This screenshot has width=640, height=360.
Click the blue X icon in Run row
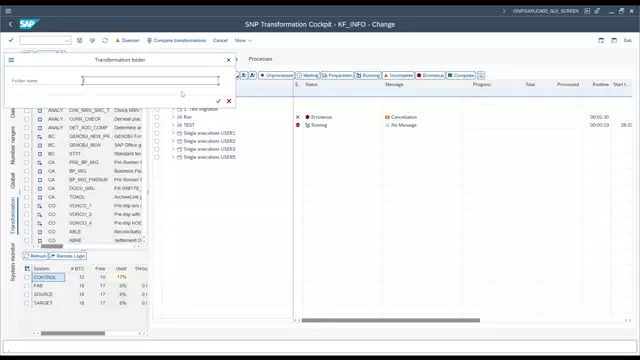[x=298, y=117]
